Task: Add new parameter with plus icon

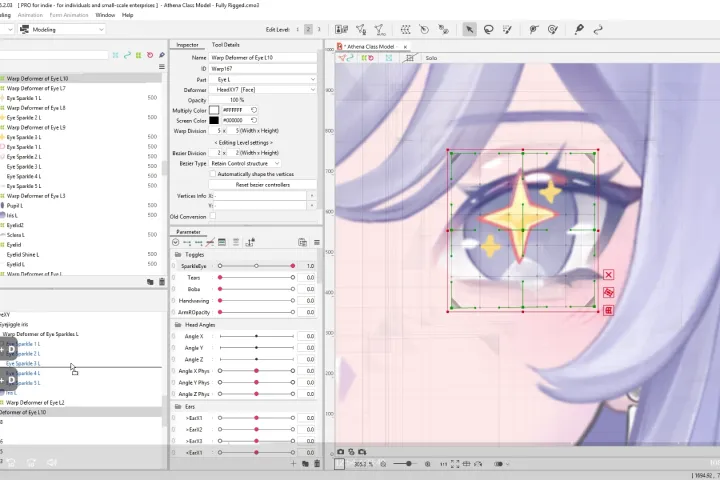Action: coord(293,463)
